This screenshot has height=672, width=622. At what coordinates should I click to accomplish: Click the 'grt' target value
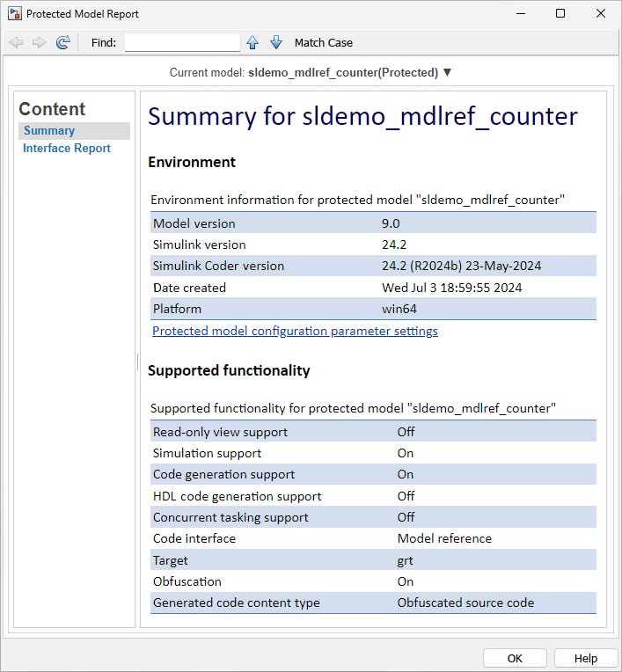point(405,561)
